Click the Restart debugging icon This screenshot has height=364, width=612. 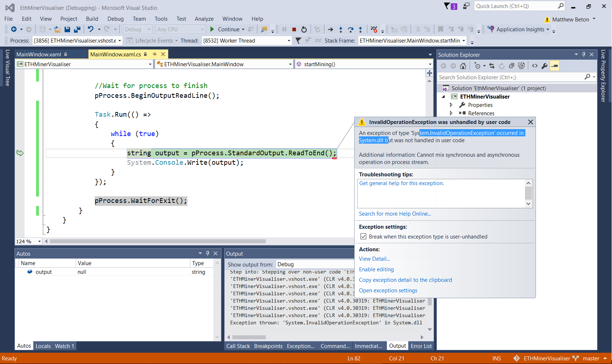pos(304,29)
